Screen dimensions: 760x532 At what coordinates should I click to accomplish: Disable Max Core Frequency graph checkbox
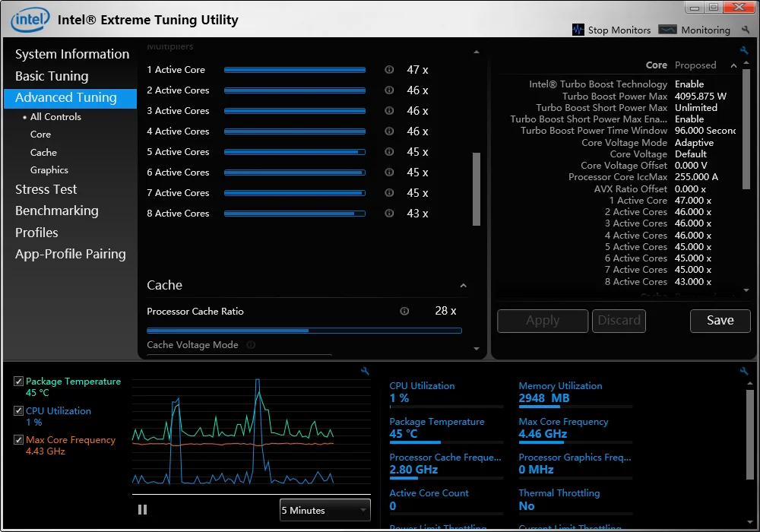click(19, 439)
